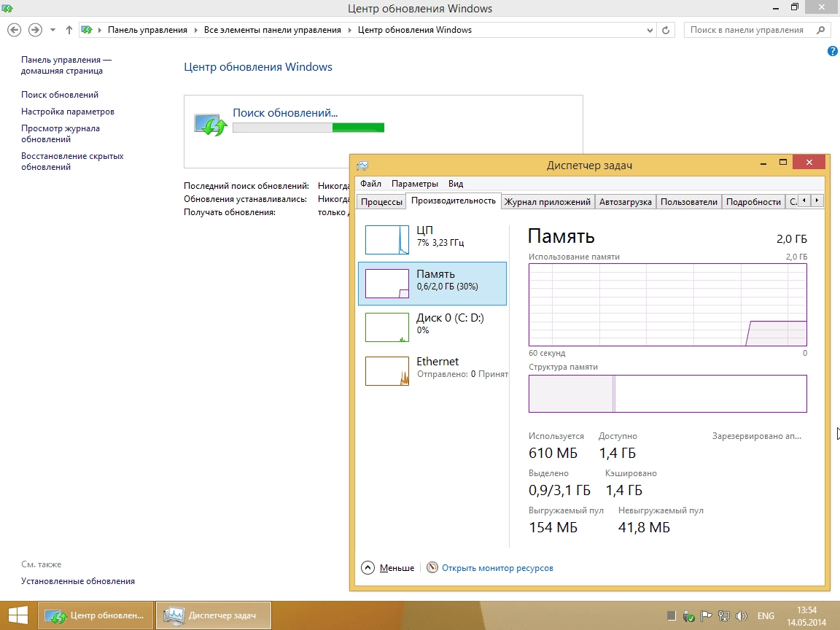Click the Forward arrow in Control Panel
This screenshot has height=630, width=840.
(x=35, y=30)
